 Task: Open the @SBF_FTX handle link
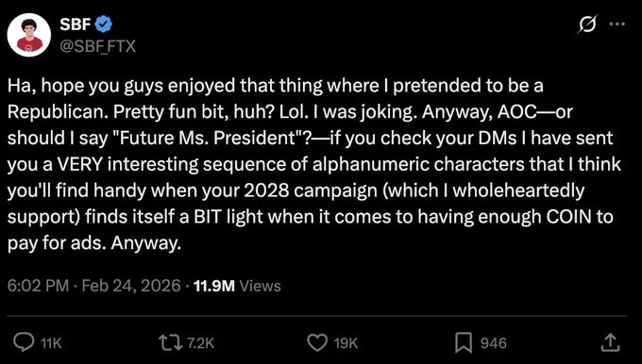point(98,46)
